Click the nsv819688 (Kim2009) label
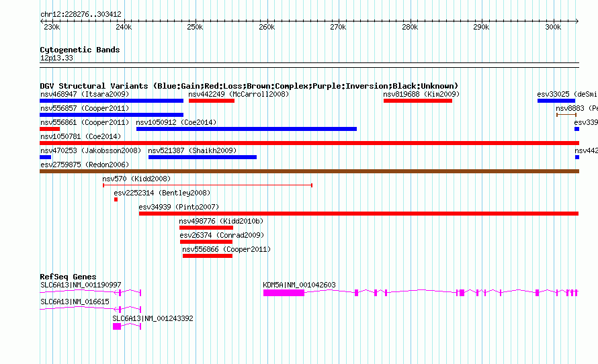This screenshot has width=598, height=364. [x=421, y=94]
